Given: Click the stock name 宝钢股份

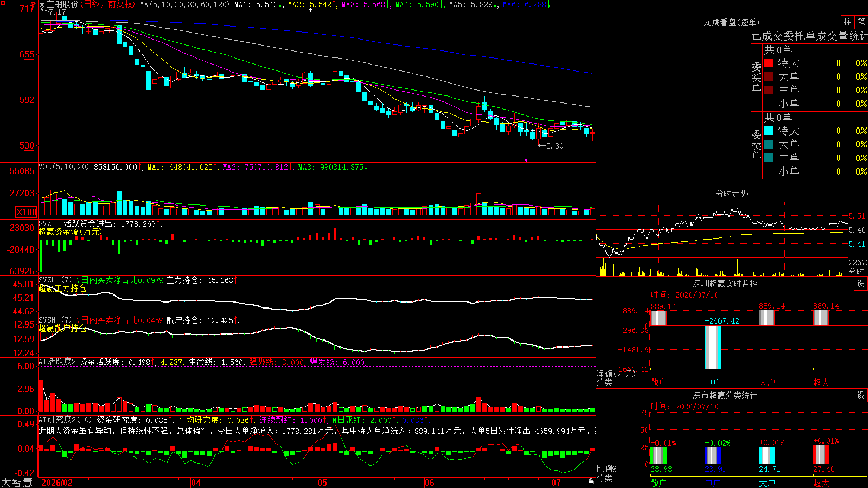Looking at the screenshot, I should point(62,4).
